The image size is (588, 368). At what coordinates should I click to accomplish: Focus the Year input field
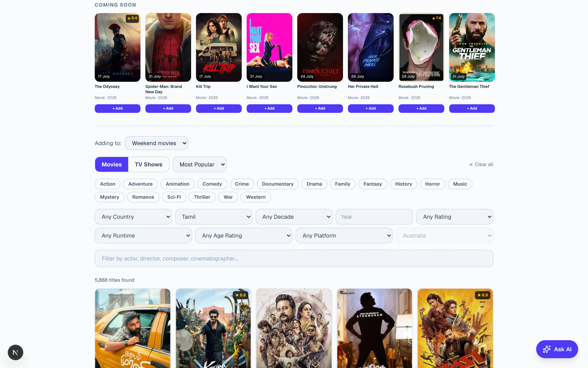tap(374, 217)
